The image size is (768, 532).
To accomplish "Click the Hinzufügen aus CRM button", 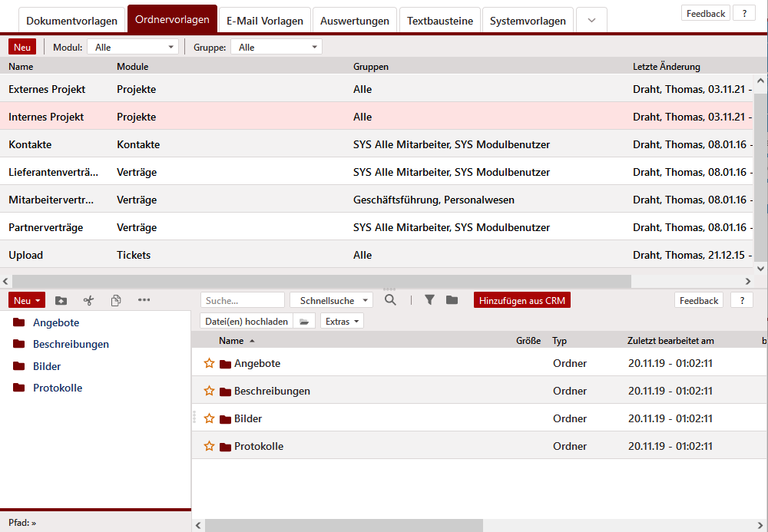I will click(521, 301).
